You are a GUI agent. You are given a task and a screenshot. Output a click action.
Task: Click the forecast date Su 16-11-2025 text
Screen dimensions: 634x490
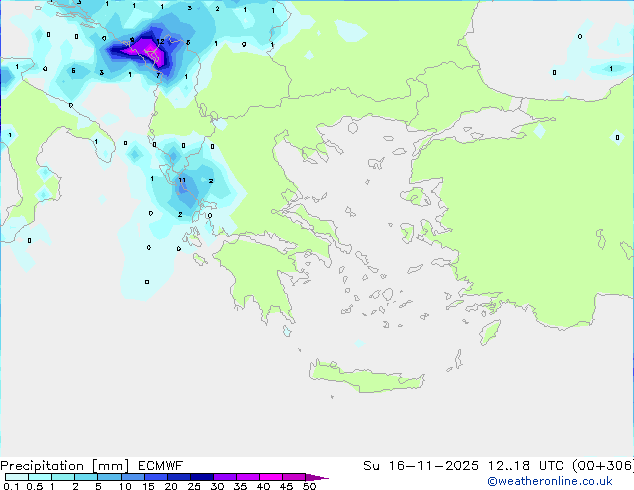pyautogui.click(x=421, y=466)
